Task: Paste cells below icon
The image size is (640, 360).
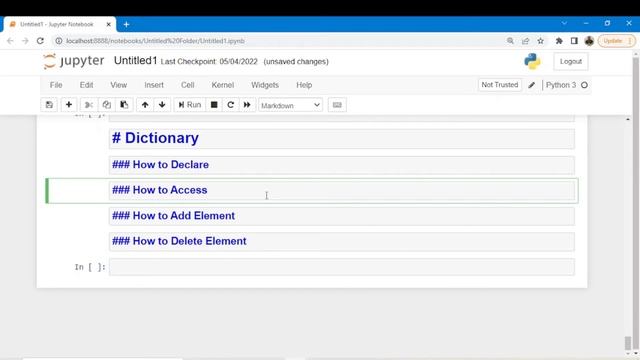Action: tap(124, 105)
